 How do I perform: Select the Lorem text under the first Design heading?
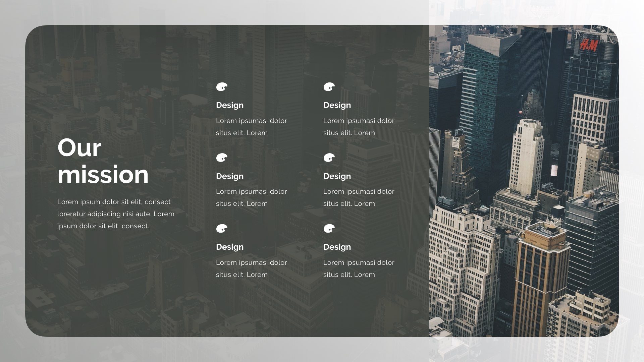252,127
